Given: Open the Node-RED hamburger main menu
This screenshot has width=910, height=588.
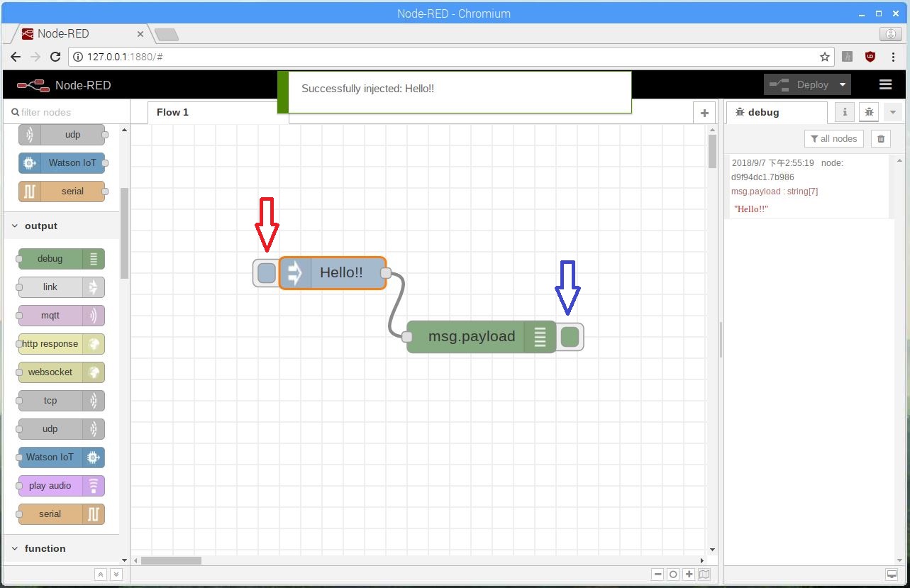Looking at the screenshot, I should 885,85.
